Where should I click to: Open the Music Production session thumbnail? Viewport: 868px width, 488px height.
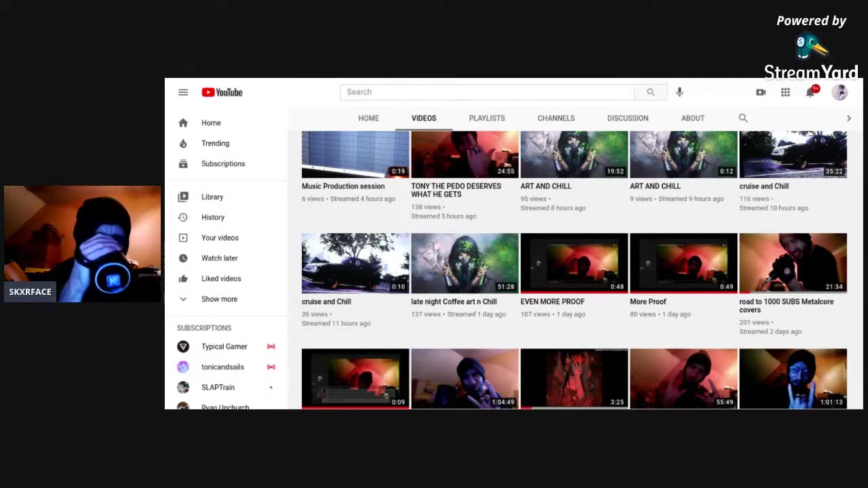355,155
